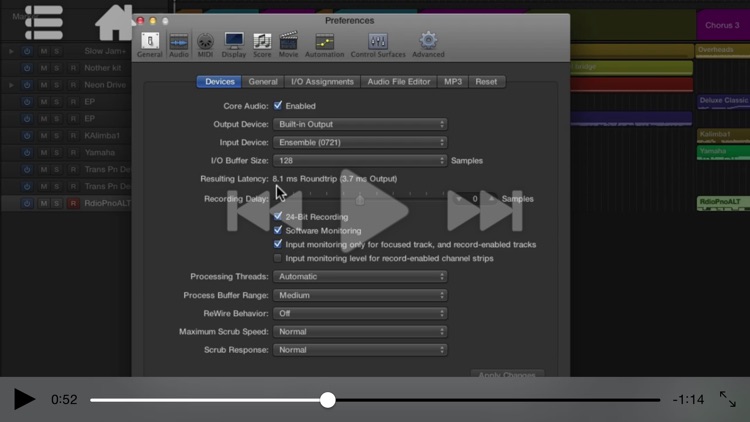Open the Display preferences pane
The height and width of the screenshot is (422, 750).
(234, 45)
